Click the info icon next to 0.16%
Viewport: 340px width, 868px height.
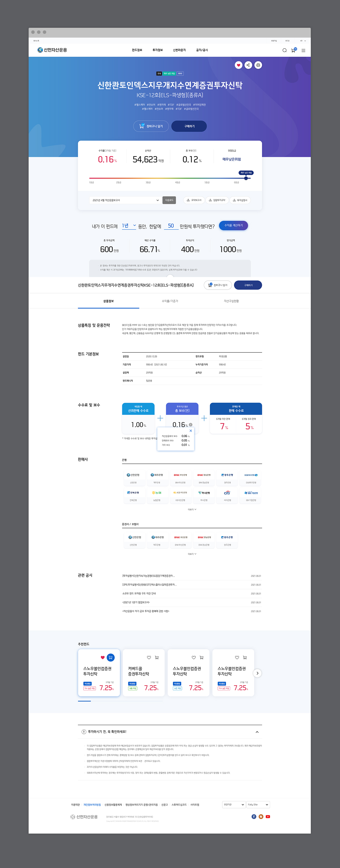(191, 424)
